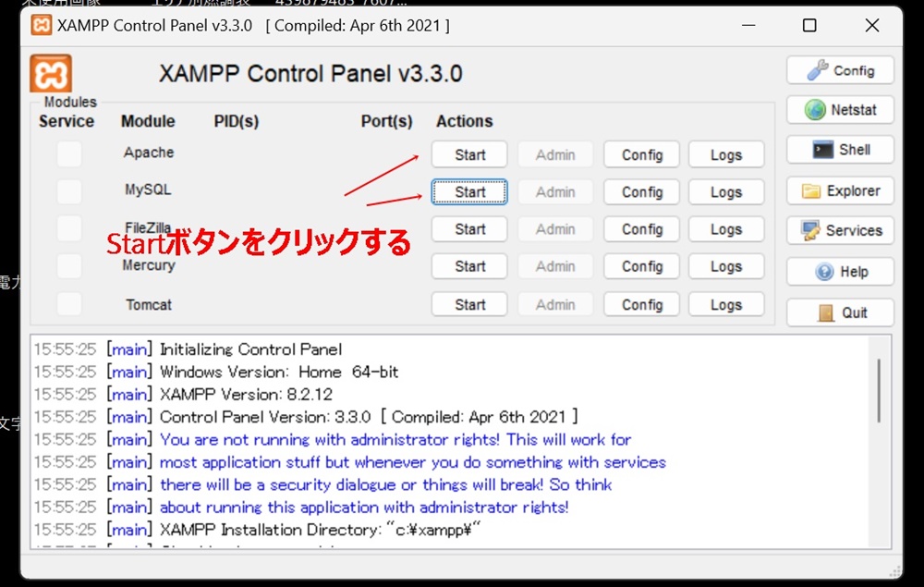Viewport: 924px width, 587px height.
Task: Start the Apache module
Action: point(469,154)
